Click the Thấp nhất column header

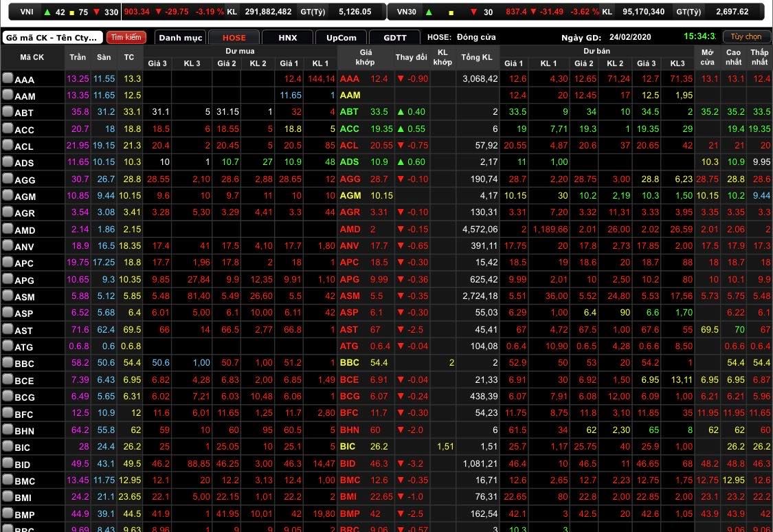[x=759, y=57]
